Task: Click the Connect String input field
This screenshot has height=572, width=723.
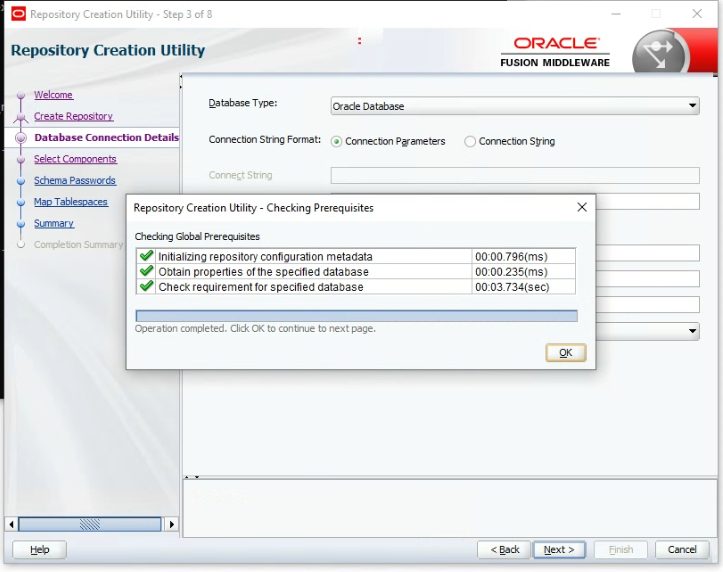Action: 515,175
